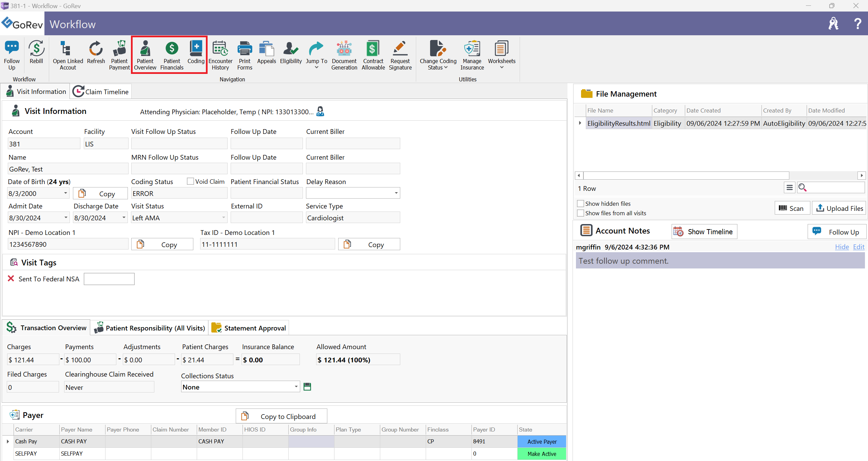View Encounter History
The height and width of the screenshot is (461, 868).
220,55
